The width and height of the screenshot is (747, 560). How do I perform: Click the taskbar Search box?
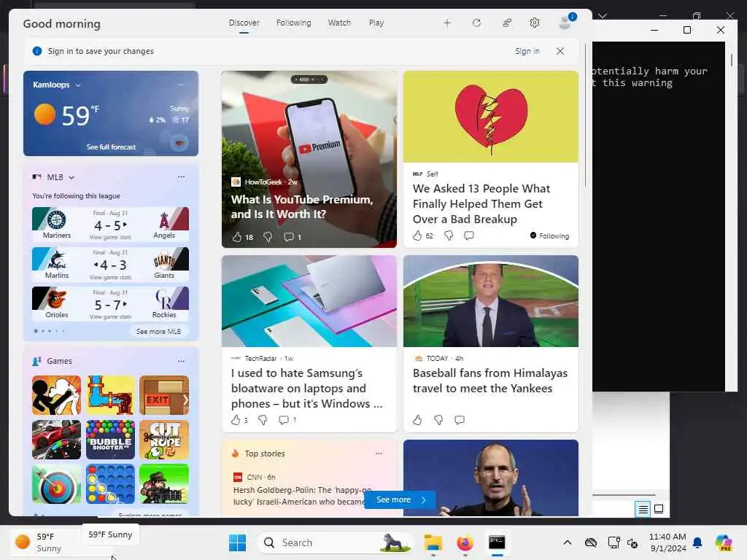(336, 542)
